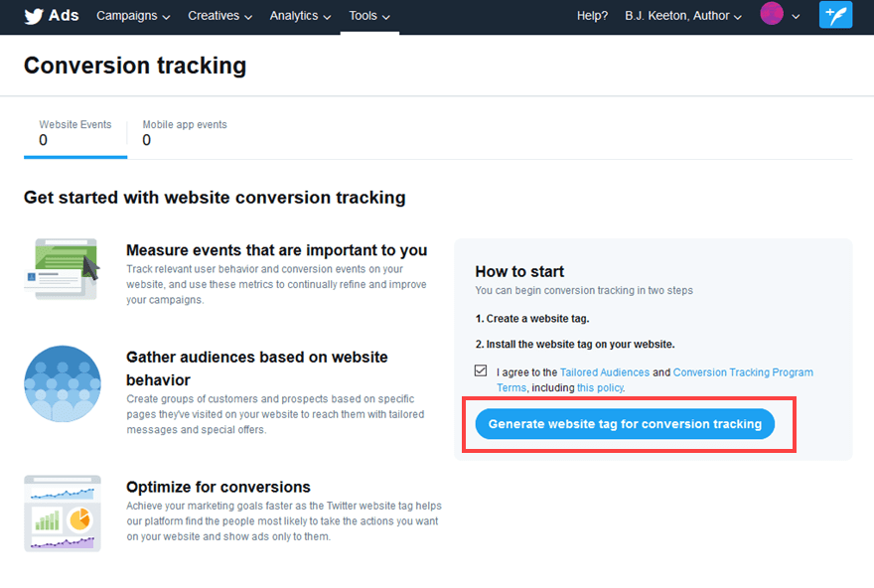
Task: Open the profile avatar circle
Action: tap(772, 15)
